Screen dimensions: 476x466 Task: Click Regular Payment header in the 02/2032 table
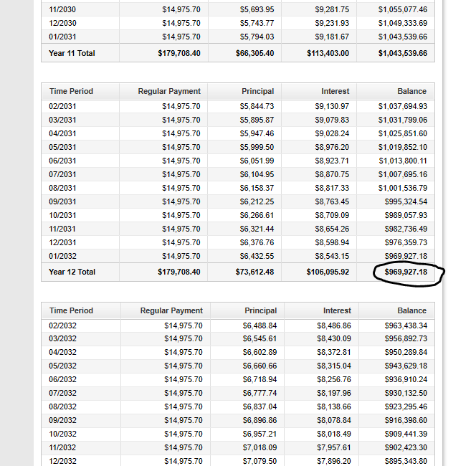(x=171, y=310)
